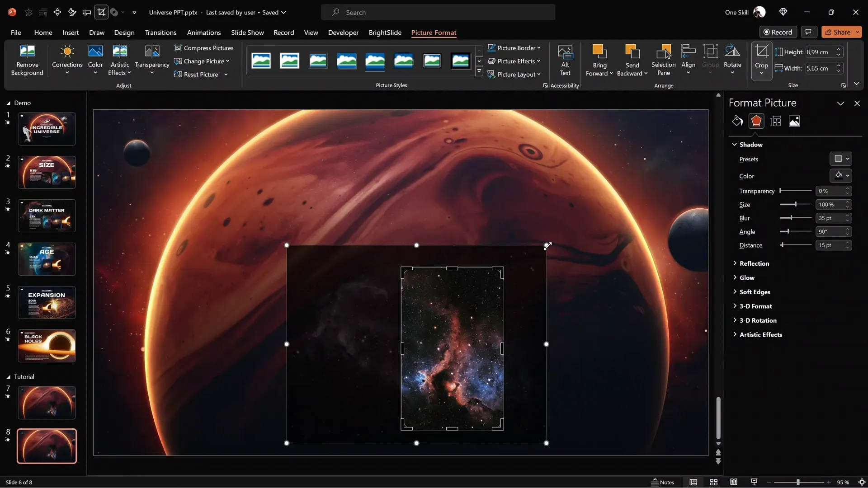Screen dimensions: 868x488
Task: Fit slide to current window
Action: coord(862,482)
